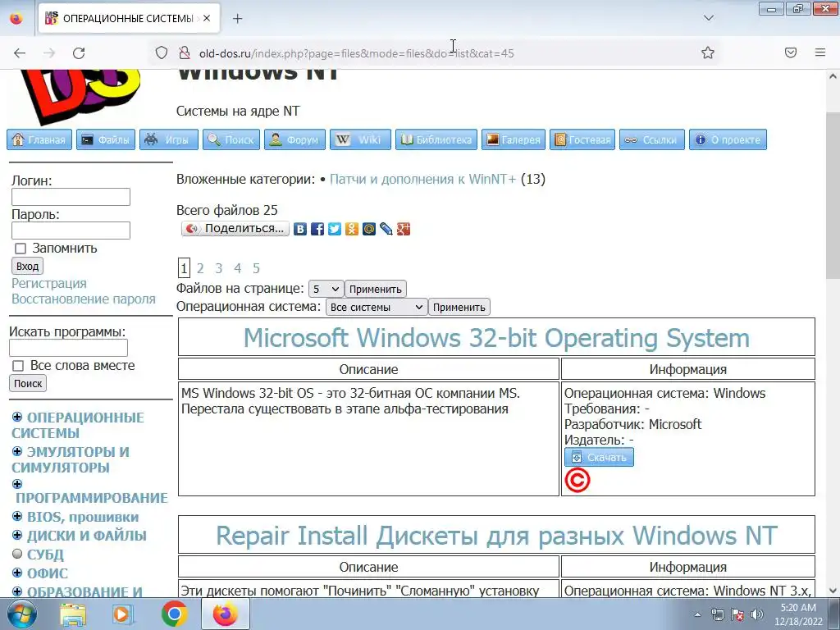840x630 pixels.
Task: Open the Галерея menu item
Action: tap(514, 139)
